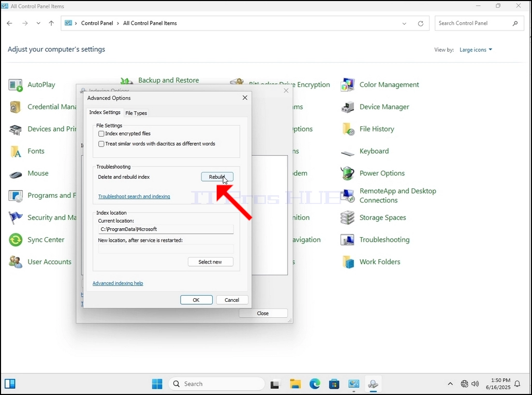
Task: Click Close in Indexing Options window
Action: click(263, 313)
